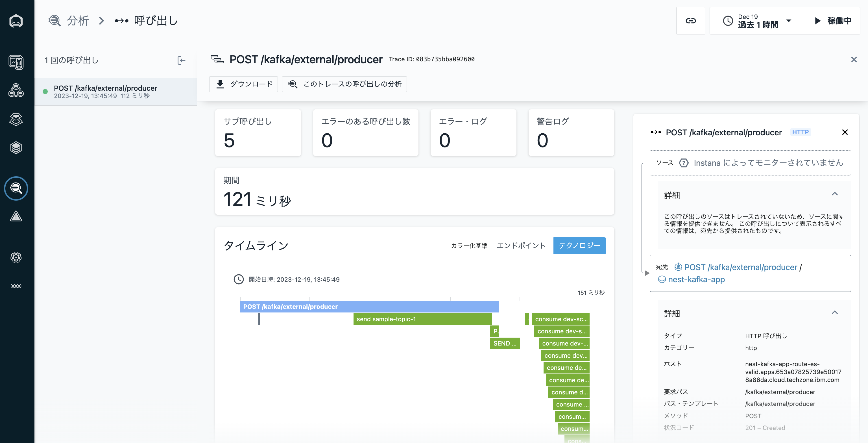Select テクノロジー coloring mode

[x=579, y=246]
